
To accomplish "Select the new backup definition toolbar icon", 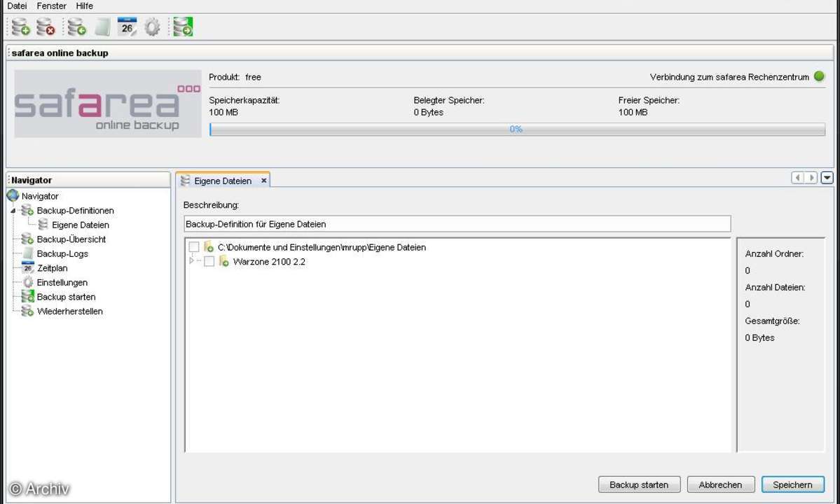I will coord(20,27).
